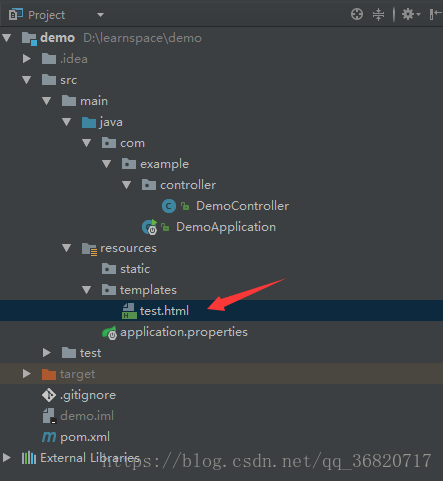Select the pom.xml file name
Screen dimensions: 443x481
click(85, 437)
